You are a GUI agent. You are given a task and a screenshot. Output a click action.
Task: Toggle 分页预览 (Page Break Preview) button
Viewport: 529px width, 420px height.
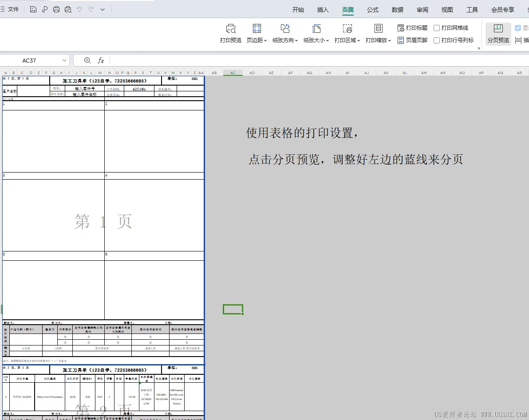tap(498, 33)
